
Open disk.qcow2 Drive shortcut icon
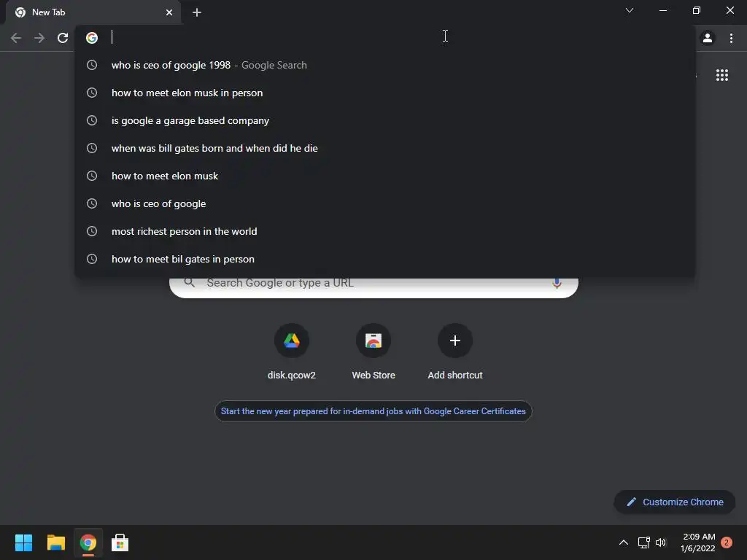292,341
